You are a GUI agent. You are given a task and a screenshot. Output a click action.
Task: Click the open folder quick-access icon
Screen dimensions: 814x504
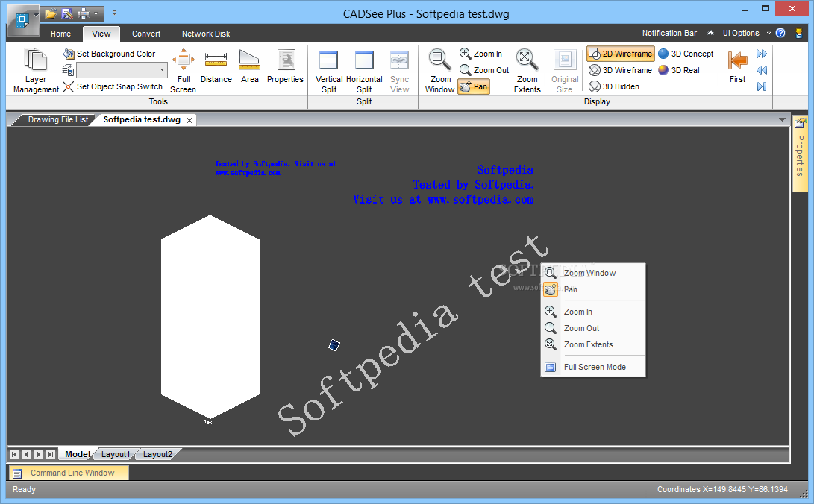[50, 14]
